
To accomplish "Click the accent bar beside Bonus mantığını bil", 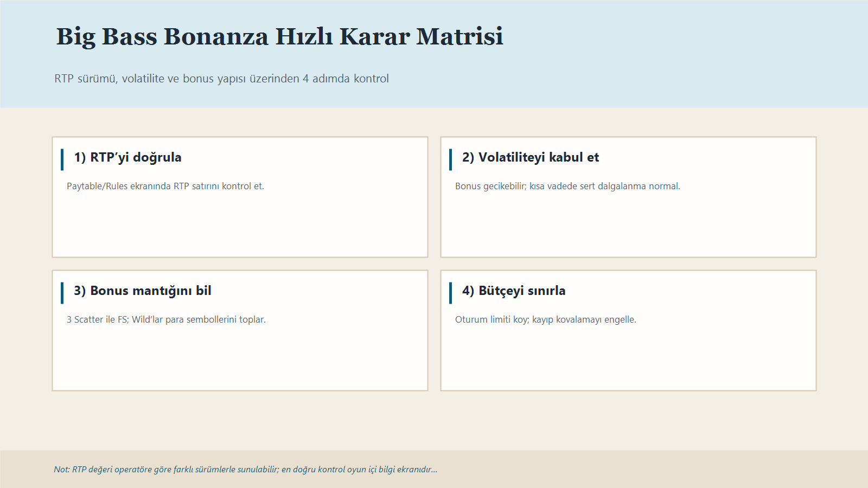I will tap(62, 291).
